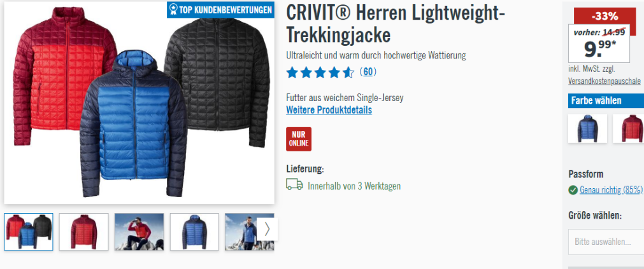Select the man sitting on rocks thumbnail
The width and height of the screenshot is (644, 269).
click(x=139, y=231)
